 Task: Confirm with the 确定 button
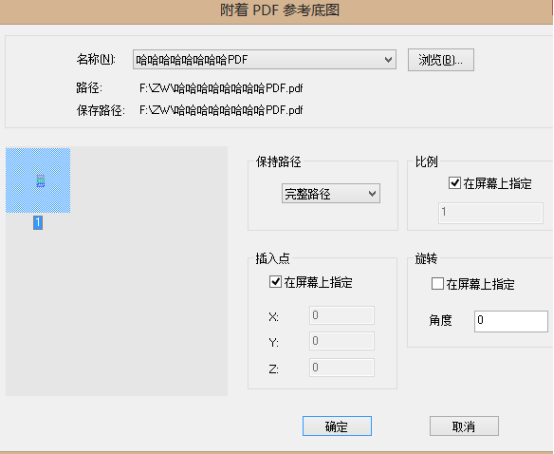point(337,426)
